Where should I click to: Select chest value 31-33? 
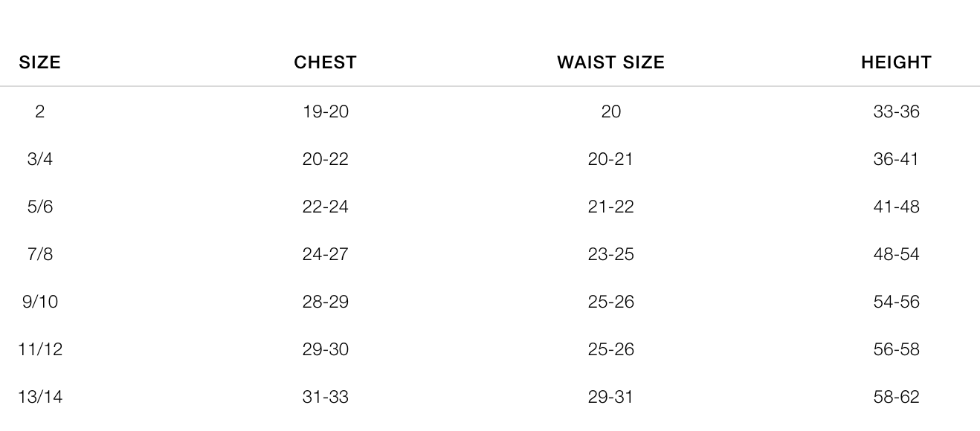(x=325, y=397)
